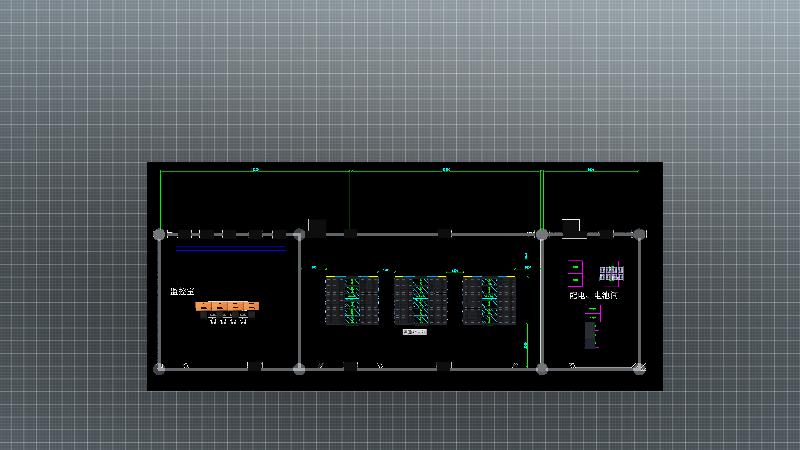Click the monitoring room text label

click(x=182, y=292)
